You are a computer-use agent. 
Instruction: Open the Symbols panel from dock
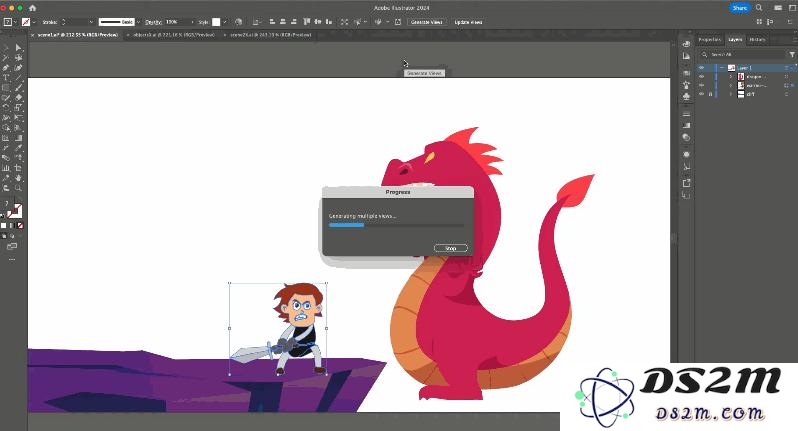pyautogui.click(x=686, y=96)
